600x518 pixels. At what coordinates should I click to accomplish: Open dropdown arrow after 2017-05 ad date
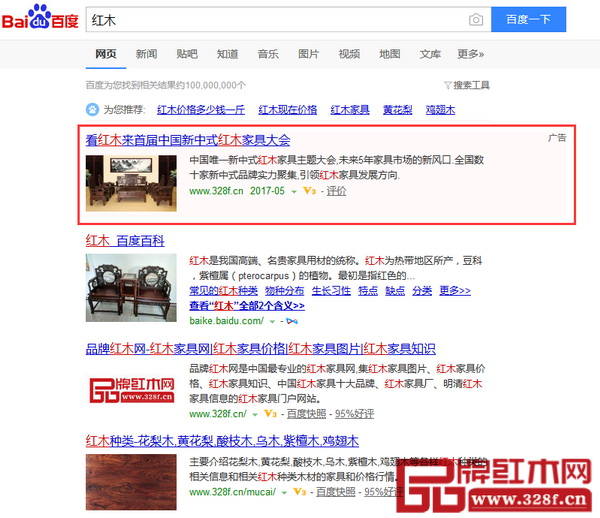coord(294,190)
